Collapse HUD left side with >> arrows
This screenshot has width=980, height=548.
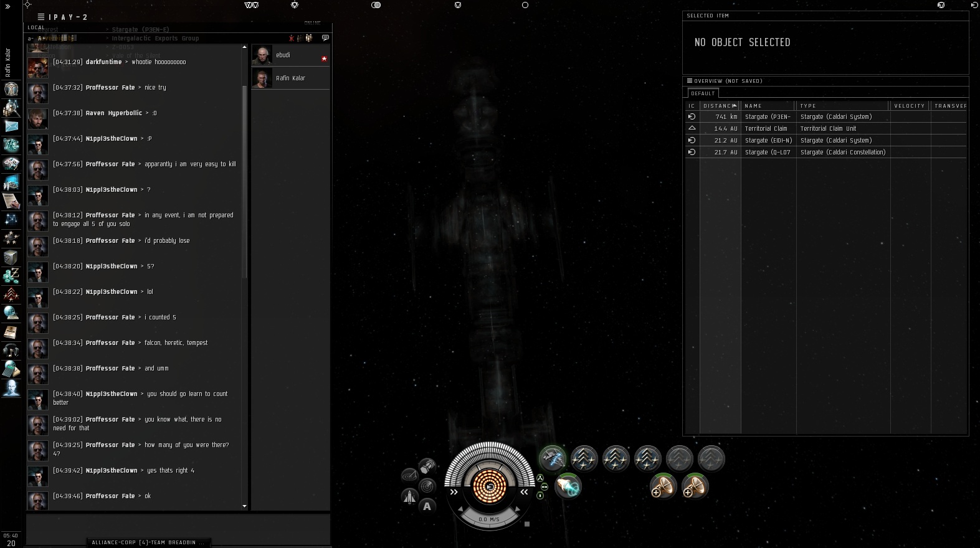[454, 492]
